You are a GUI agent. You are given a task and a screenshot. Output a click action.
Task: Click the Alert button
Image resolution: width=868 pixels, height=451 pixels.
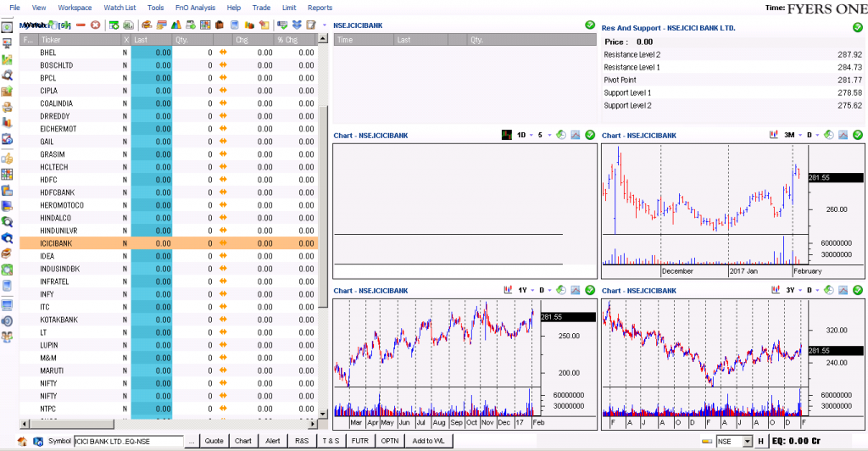(x=273, y=441)
